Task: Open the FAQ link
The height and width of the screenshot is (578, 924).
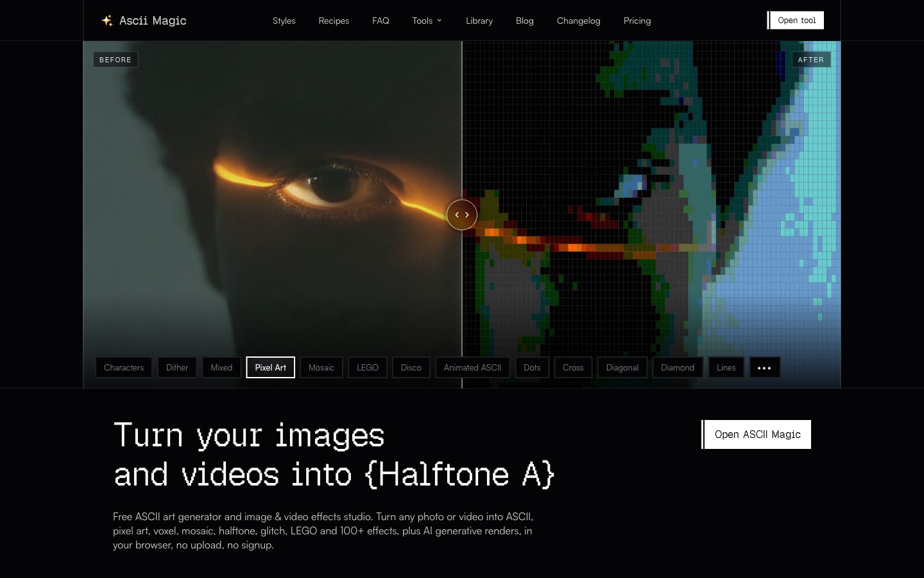Action: [381, 21]
